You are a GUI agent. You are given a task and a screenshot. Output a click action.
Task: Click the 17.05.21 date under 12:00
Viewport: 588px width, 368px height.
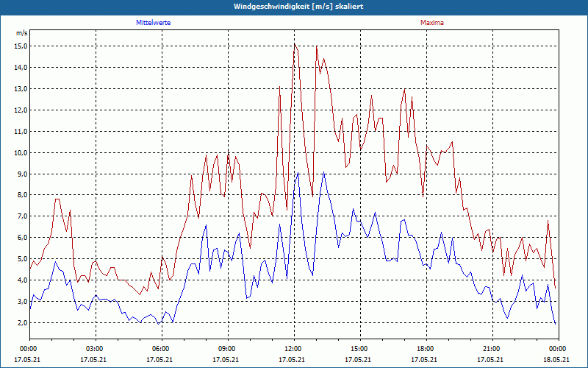point(292,359)
